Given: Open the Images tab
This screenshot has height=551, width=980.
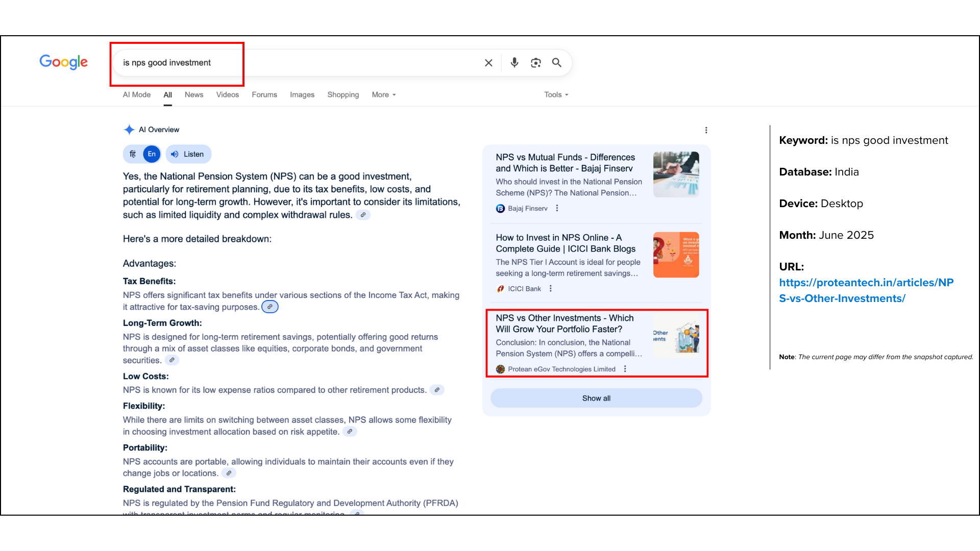Looking at the screenshot, I should (302, 95).
